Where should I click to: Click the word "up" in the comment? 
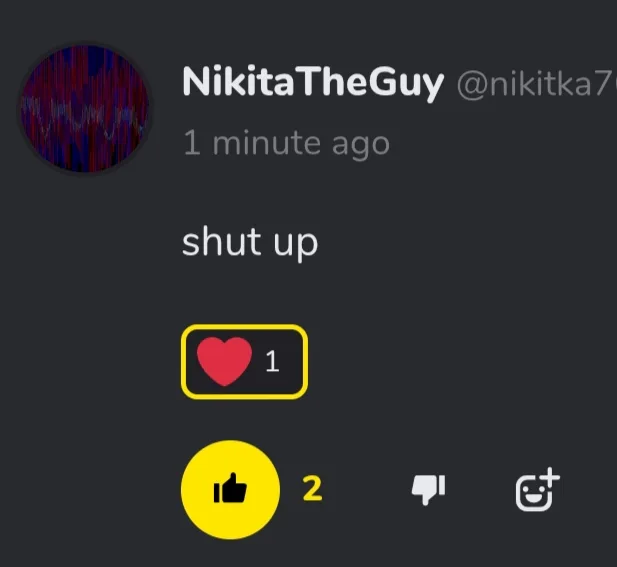[296, 246]
